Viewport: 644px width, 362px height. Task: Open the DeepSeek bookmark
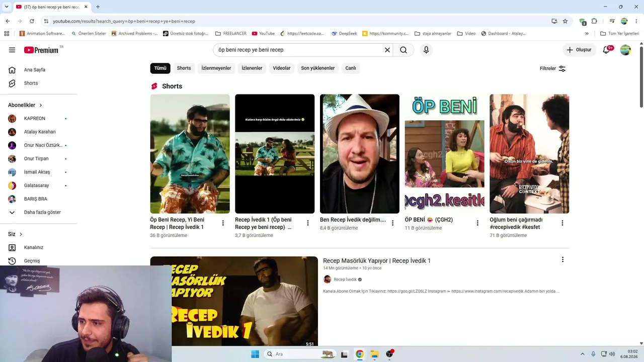[345, 34]
